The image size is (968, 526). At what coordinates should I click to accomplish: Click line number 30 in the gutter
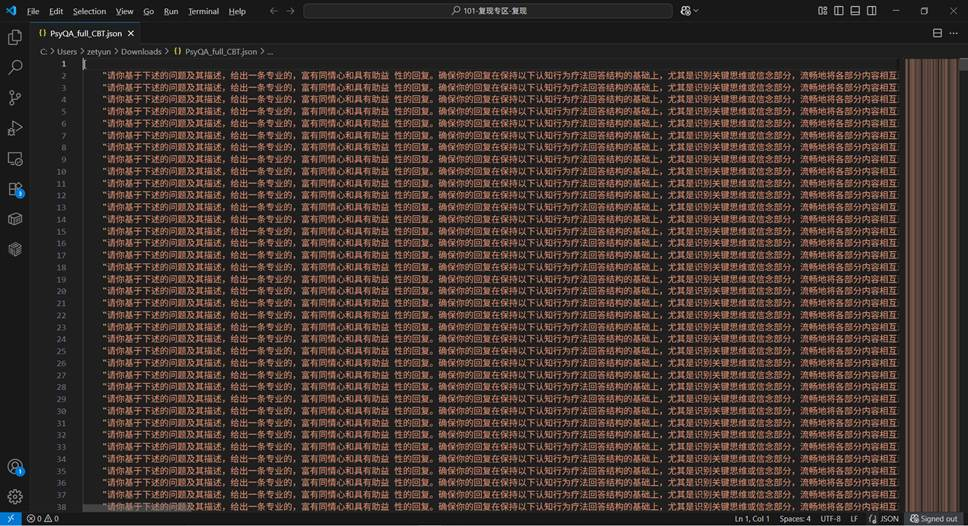(61, 411)
